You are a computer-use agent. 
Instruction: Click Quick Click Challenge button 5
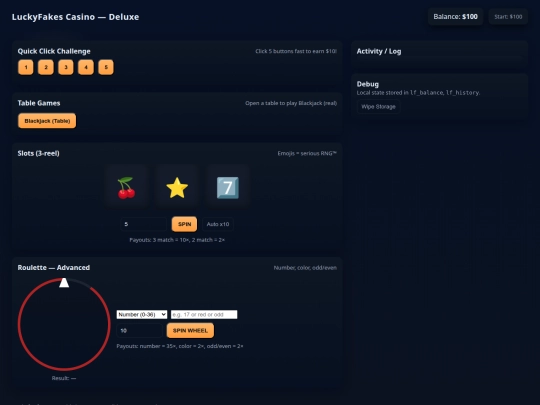tap(106, 67)
